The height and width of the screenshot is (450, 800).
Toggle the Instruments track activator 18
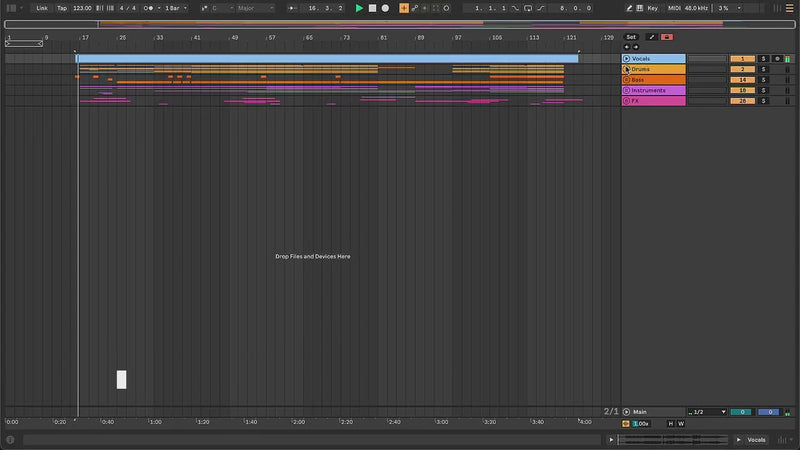point(742,91)
